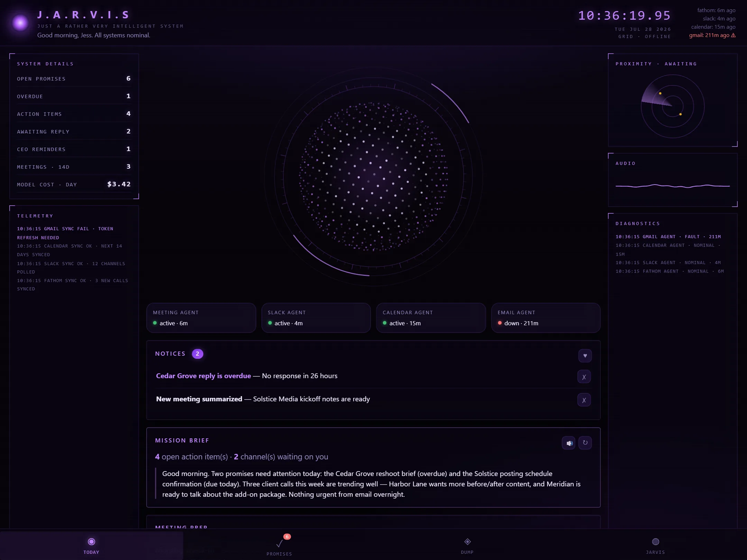
Task: Click the Fathom Agent Nominal diagnostics line
Action: point(670,271)
